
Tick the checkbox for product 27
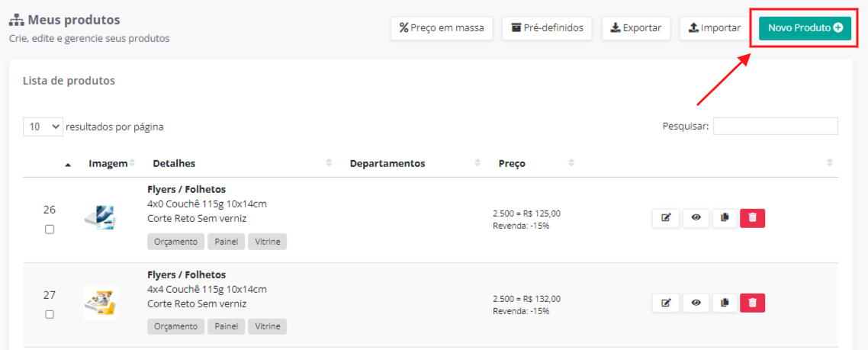pyautogui.click(x=50, y=314)
